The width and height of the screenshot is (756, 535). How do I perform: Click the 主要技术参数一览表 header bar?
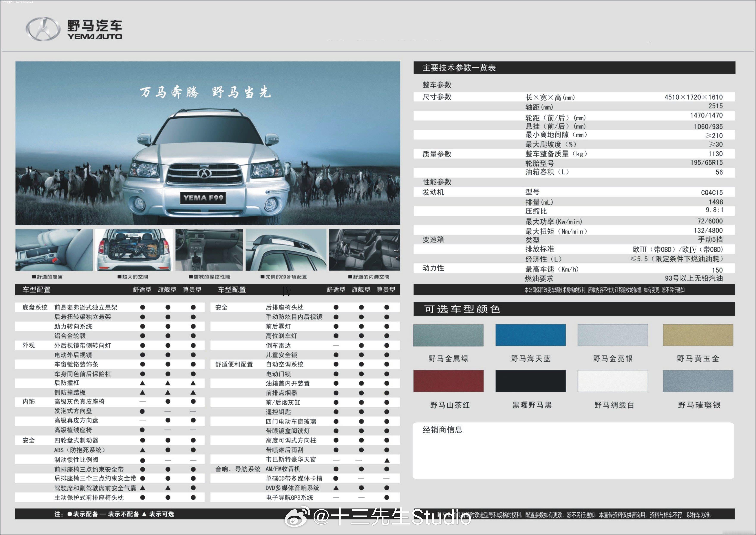tap(574, 67)
